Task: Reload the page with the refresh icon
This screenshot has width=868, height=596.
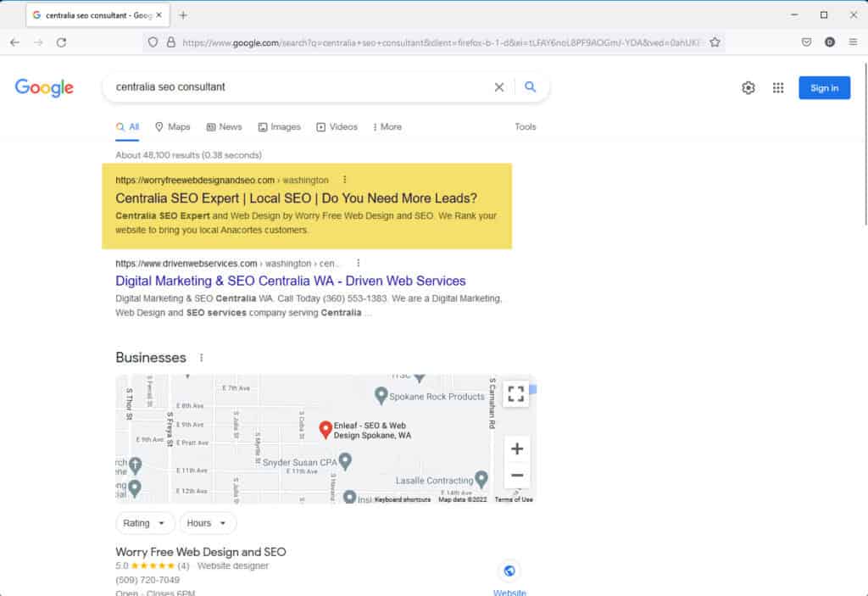Action: (x=61, y=42)
